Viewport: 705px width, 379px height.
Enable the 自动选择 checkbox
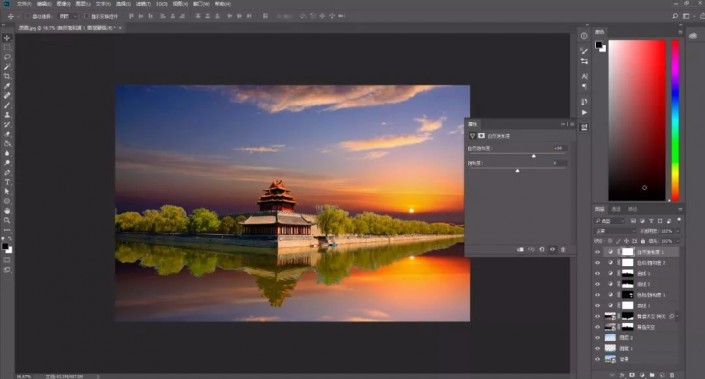pos(28,16)
